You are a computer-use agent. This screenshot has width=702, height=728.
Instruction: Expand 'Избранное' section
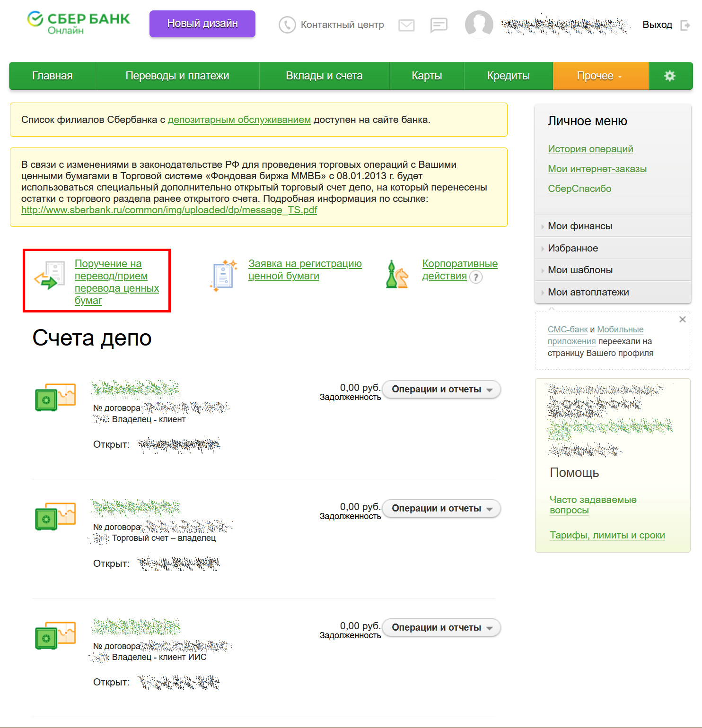(x=613, y=248)
